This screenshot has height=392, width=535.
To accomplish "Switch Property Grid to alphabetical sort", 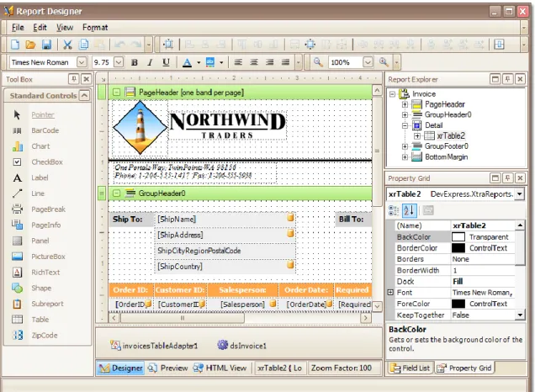I will pos(409,210).
